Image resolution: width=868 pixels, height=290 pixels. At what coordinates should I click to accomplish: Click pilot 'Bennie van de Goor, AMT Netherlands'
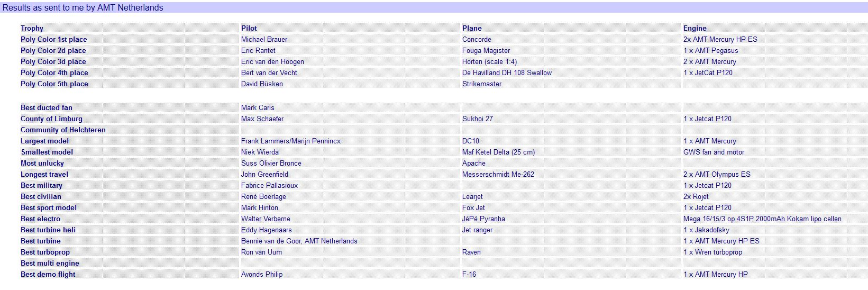299,241
